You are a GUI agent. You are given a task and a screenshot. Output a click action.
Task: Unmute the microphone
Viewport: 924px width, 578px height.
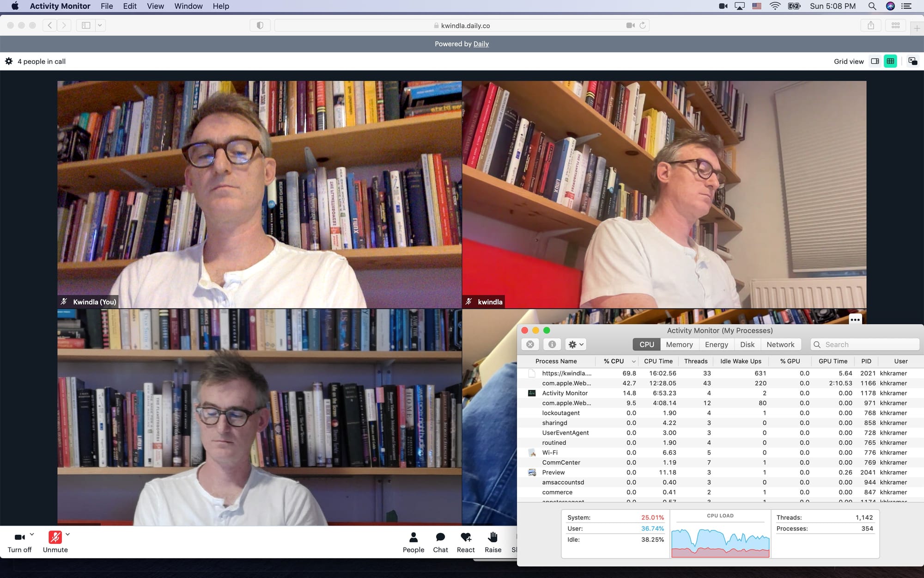point(55,542)
